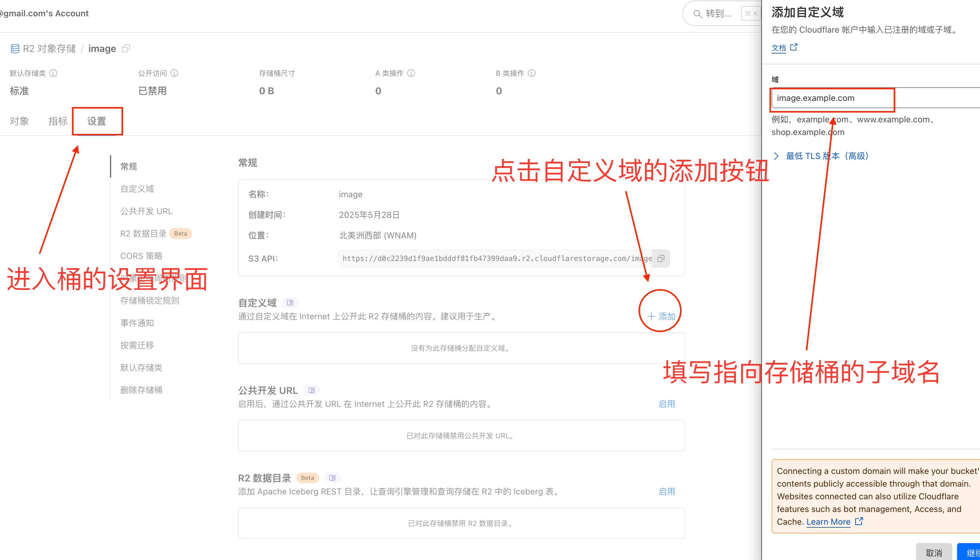
Task: Click the + 添加 custom domain button
Action: tap(661, 316)
